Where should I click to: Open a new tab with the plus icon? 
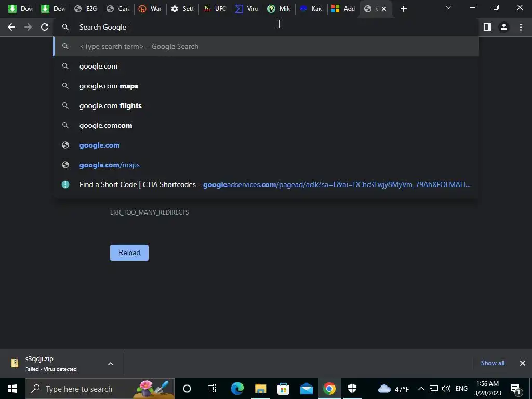[x=403, y=9]
